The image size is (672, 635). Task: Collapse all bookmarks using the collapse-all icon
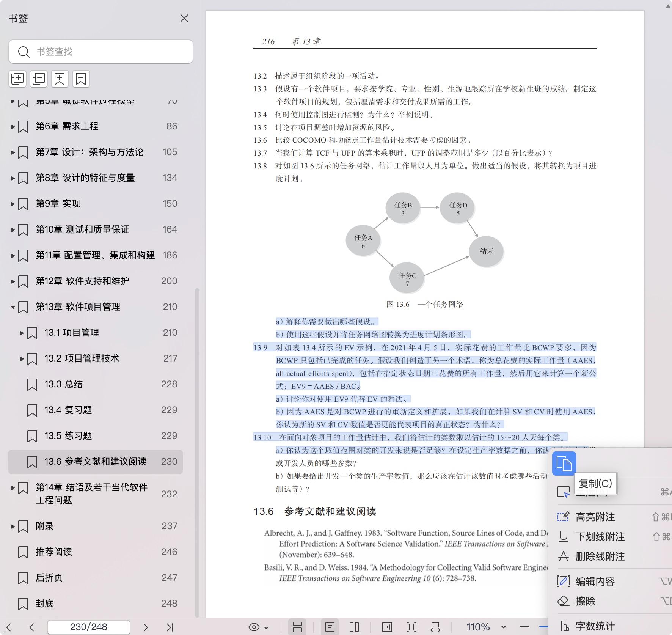tap(38, 79)
